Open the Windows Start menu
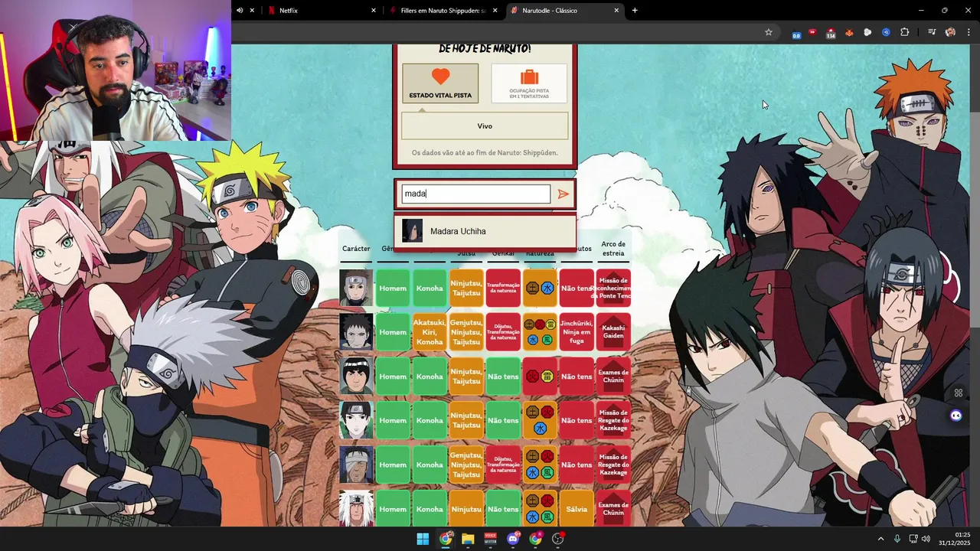 point(423,539)
